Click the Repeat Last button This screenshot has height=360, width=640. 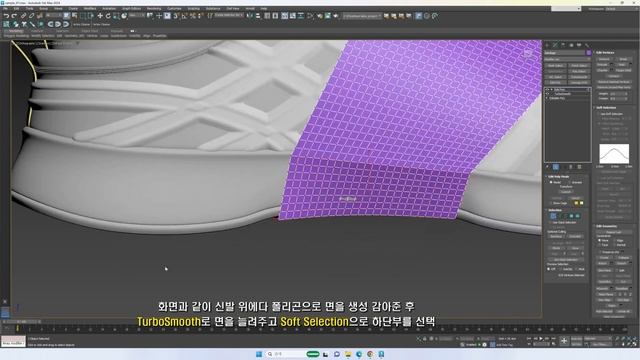pyautogui.click(x=613, y=232)
